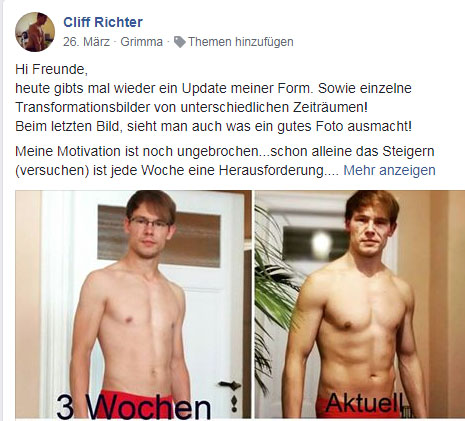Click the word Herausforderung in the post
The height and width of the screenshot is (421, 465).
pyautogui.click(x=271, y=170)
